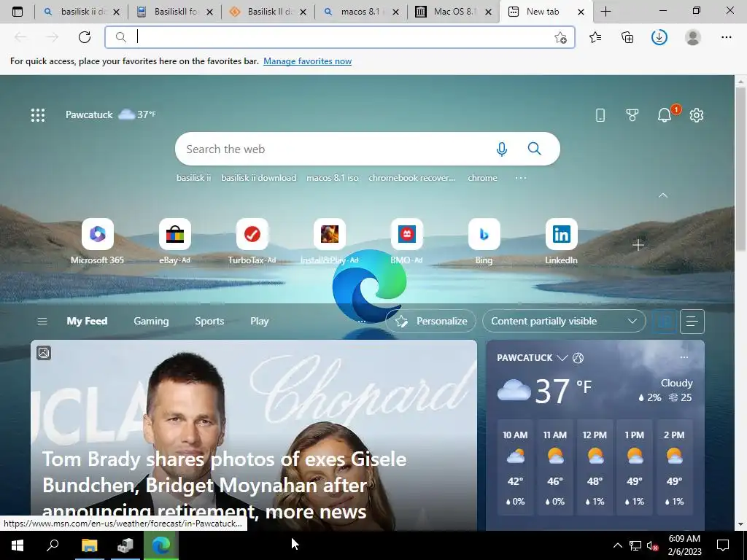Open page settings gear icon
The height and width of the screenshot is (560, 747).
coord(697,114)
